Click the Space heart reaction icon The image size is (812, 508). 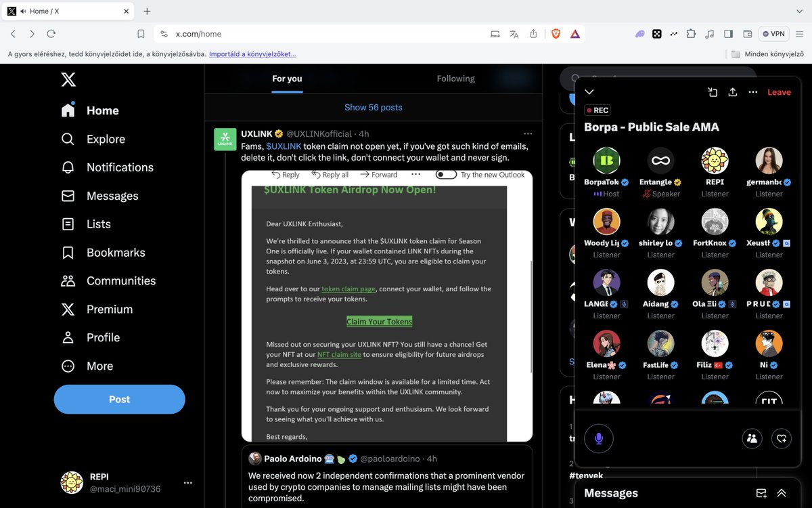(x=782, y=438)
